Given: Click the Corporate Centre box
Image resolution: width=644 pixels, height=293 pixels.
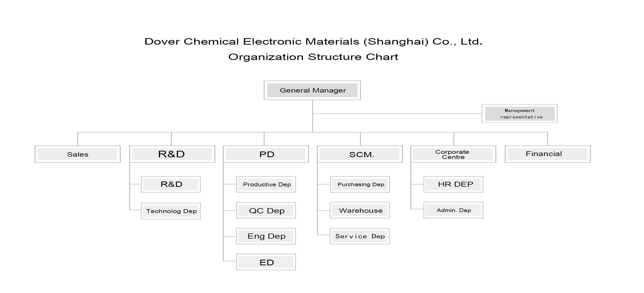Looking at the screenshot, I should click(453, 154).
